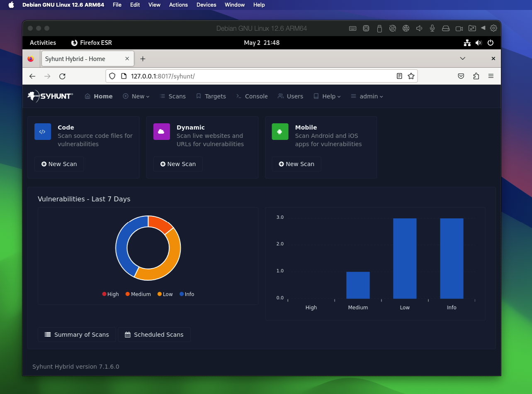Start a New Scan for Mobile
This screenshot has width=532, height=394.
click(x=296, y=164)
